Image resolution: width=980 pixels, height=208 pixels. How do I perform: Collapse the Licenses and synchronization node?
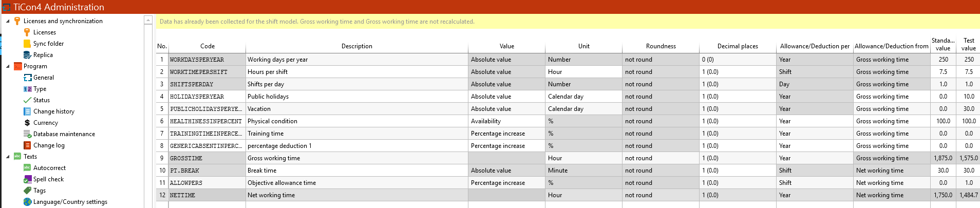click(x=8, y=21)
